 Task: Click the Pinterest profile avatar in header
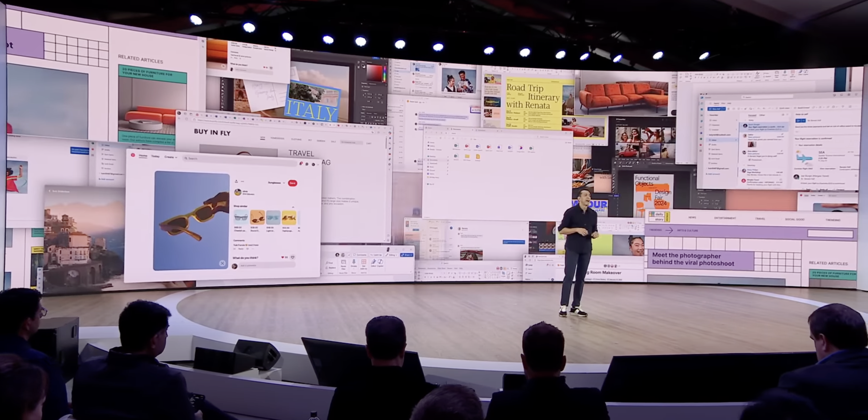point(313,164)
